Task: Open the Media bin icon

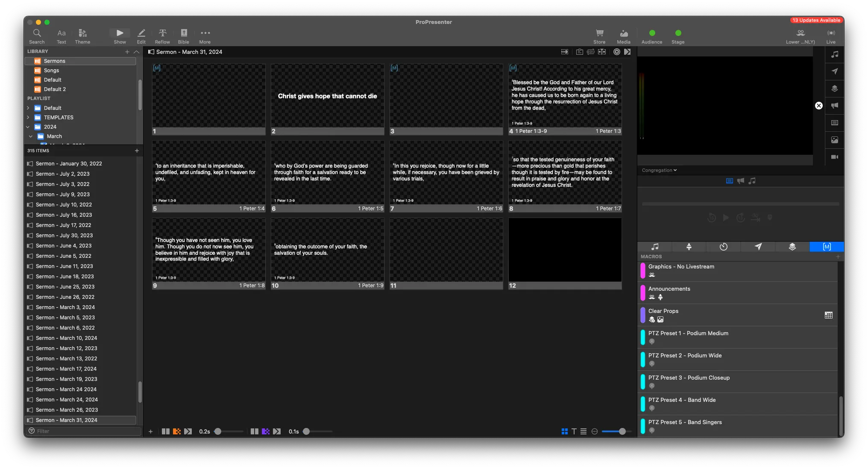Action: (624, 33)
